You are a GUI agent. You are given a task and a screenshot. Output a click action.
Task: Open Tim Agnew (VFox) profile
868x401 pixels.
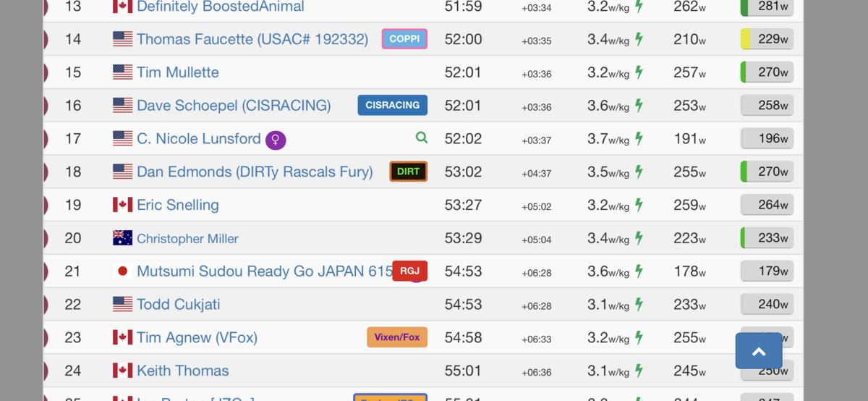pyautogui.click(x=197, y=337)
